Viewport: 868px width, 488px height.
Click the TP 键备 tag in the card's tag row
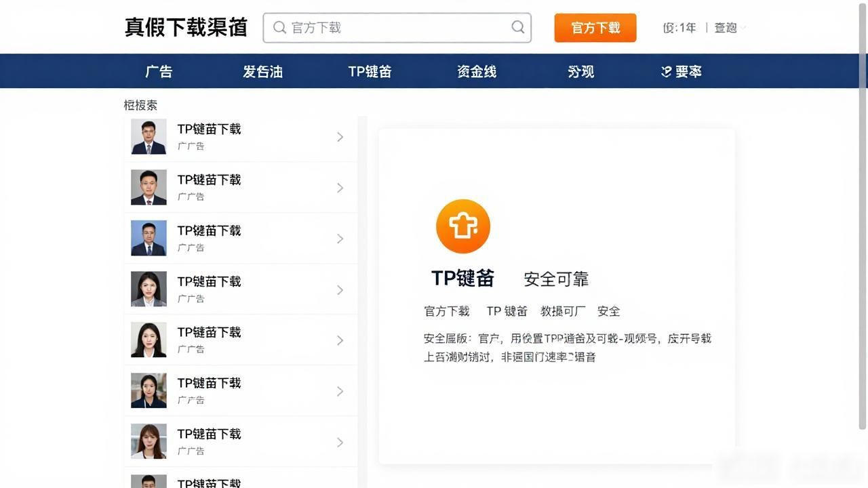coord(507,311)
